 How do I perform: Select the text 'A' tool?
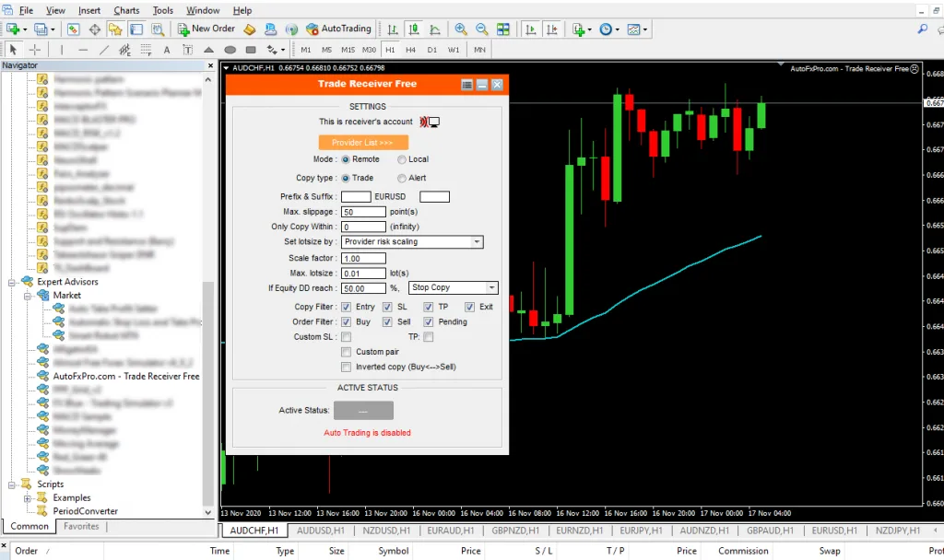pyautogui.click(x=167, y=50)
